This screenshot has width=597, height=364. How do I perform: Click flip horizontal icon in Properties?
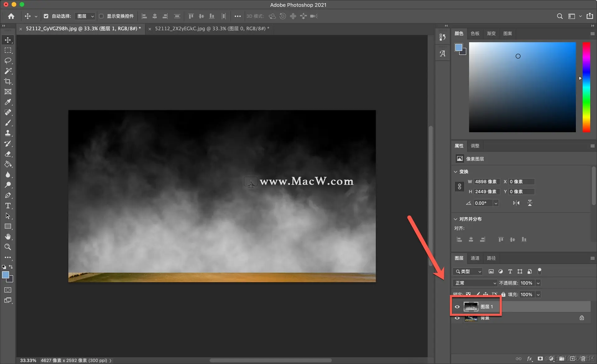[516, 203]
